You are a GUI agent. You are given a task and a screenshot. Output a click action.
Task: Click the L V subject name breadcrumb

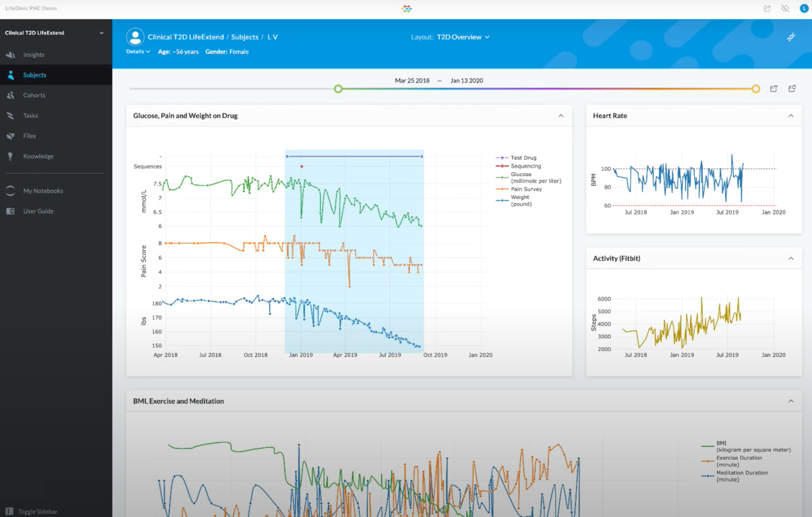272,37
